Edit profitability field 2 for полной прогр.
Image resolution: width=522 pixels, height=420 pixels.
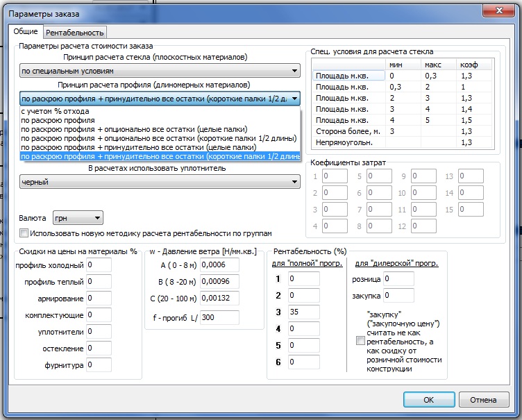pyautogui.click(x=304, y=296)
